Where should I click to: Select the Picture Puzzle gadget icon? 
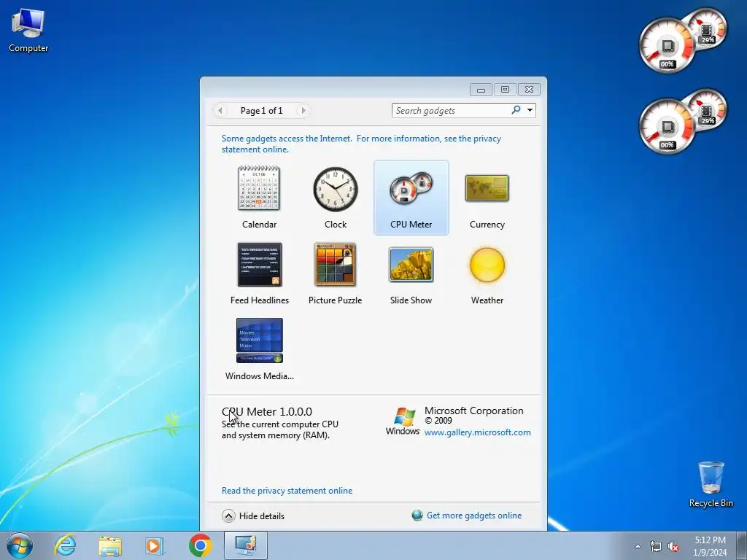336,265
